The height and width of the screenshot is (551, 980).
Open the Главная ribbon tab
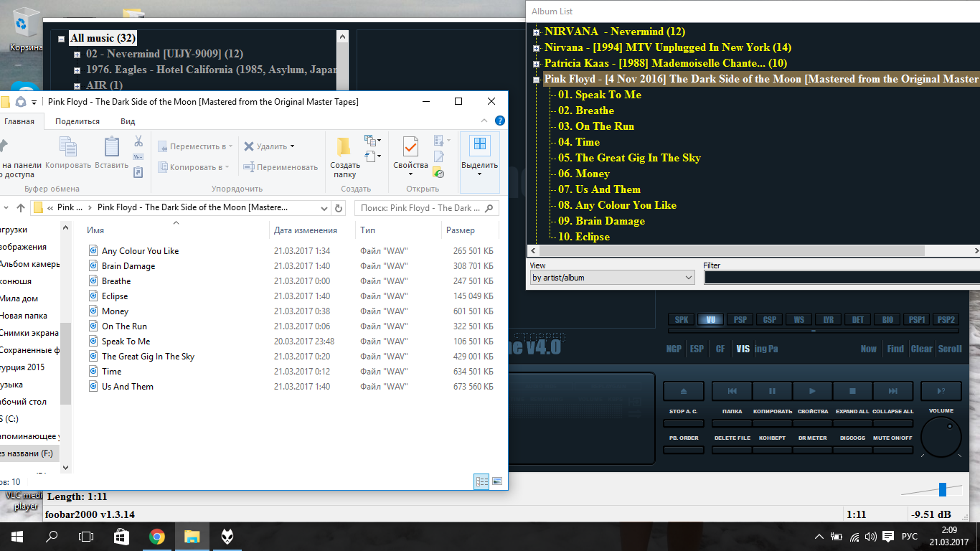(x=19, y=121)
